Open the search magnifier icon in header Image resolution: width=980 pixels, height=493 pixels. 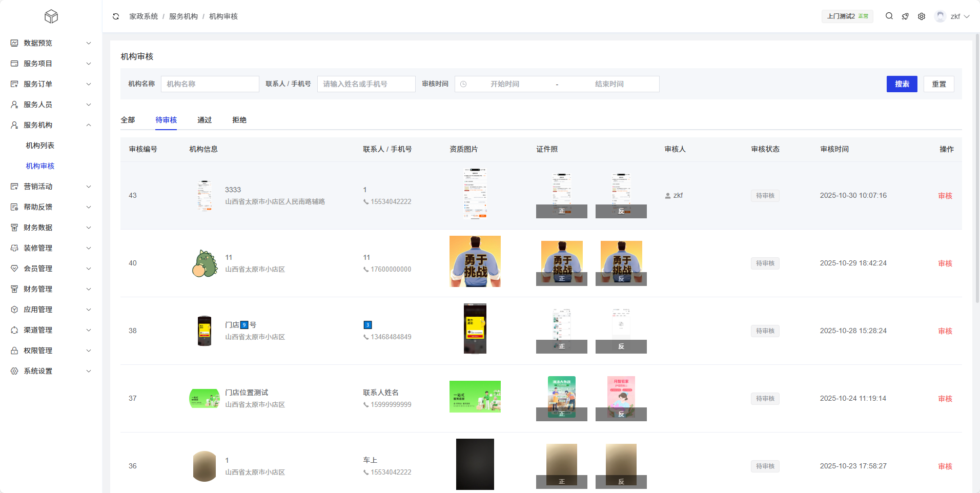(x=889, y=16)
